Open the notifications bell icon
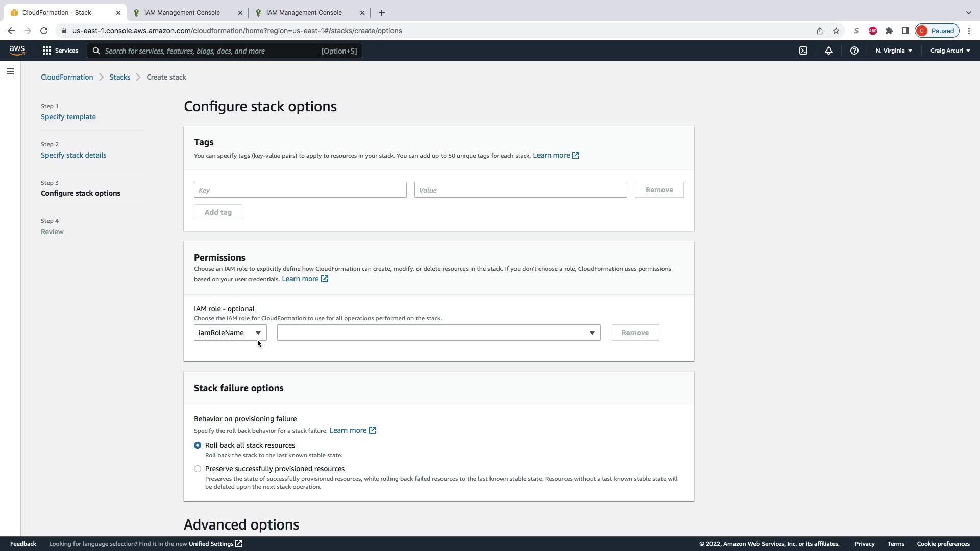Screen dimensions: 980x551 829,51
